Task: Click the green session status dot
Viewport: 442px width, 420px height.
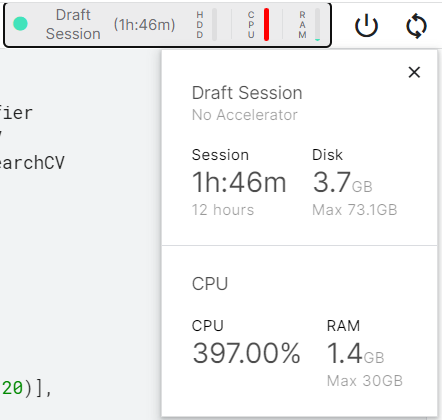Action: 20,24
